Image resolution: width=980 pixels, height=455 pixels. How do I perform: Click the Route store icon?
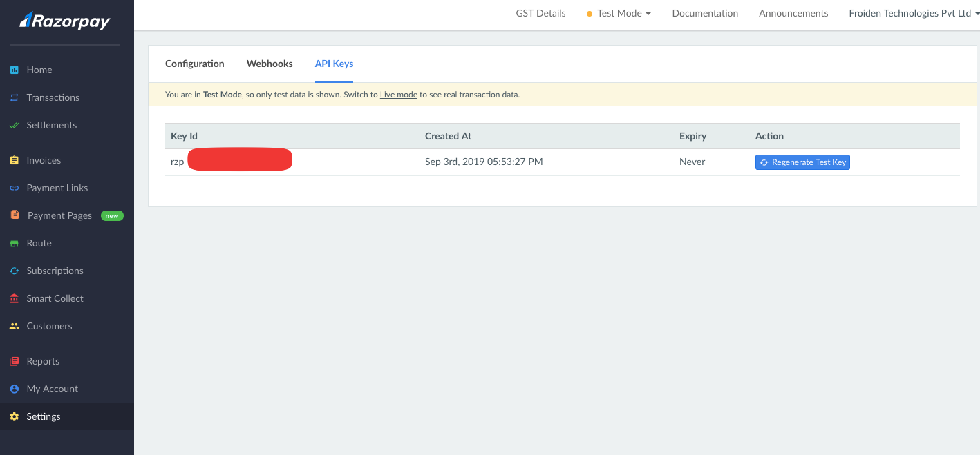point(14,243)
